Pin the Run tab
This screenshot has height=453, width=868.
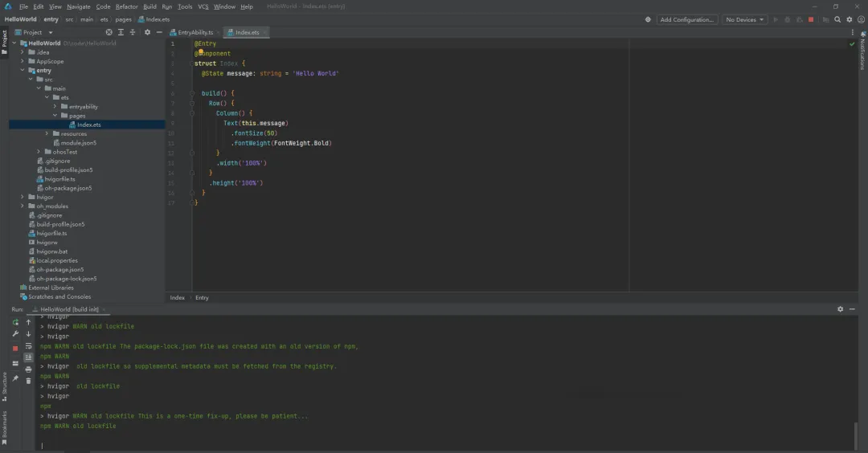pos(15,378)
